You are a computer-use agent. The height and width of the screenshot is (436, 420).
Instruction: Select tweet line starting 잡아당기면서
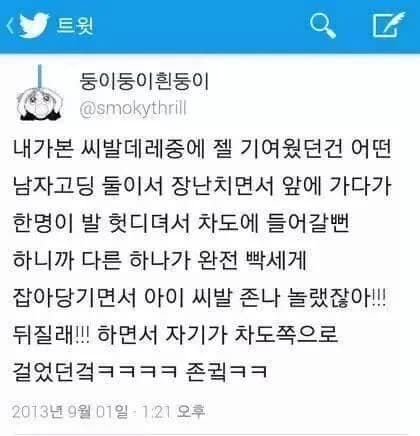(200, 297)
